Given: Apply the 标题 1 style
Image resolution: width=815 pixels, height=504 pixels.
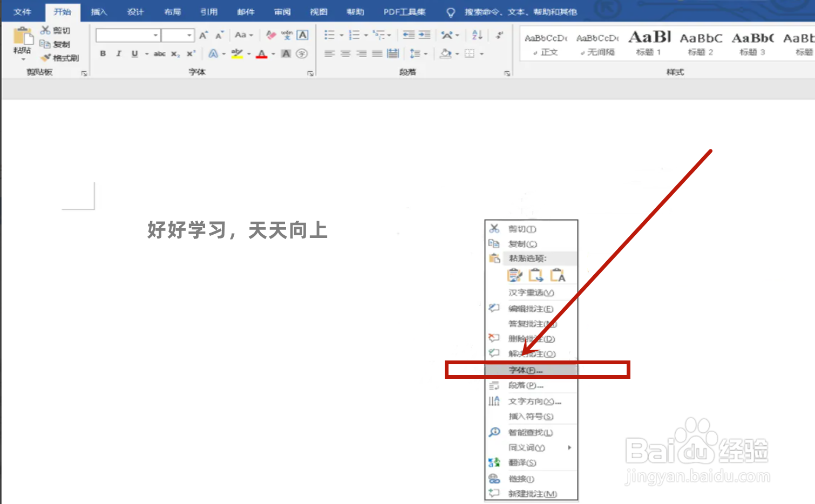Looking at the screenshot, I should tap(649, 43).
